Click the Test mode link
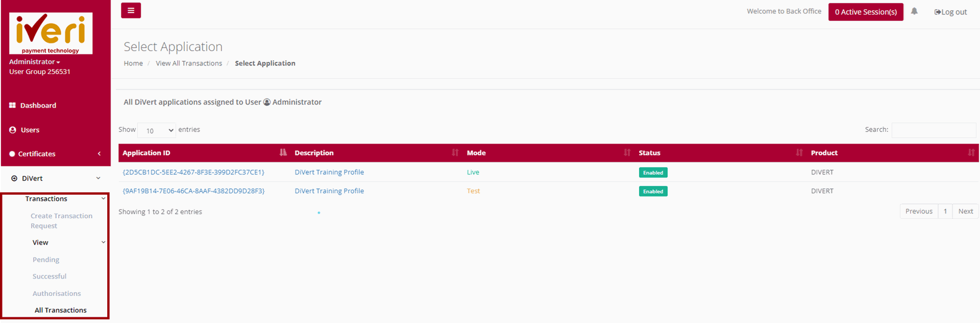This screenshot has height=323, width=980. click(x=473, y=191)
